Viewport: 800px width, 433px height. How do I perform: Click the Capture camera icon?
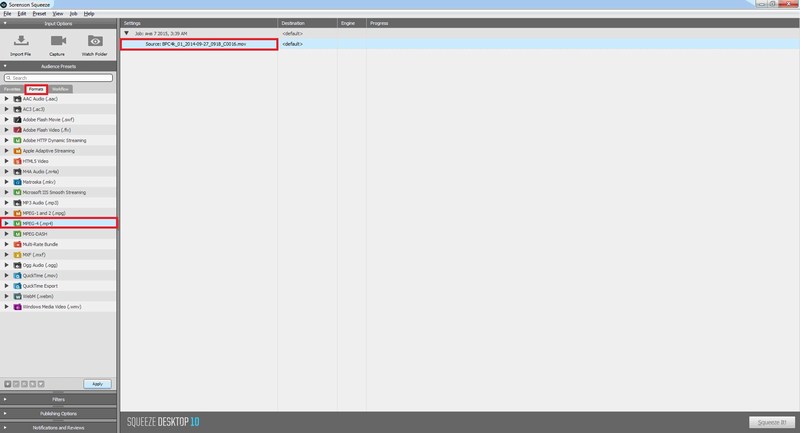(58, 40)
